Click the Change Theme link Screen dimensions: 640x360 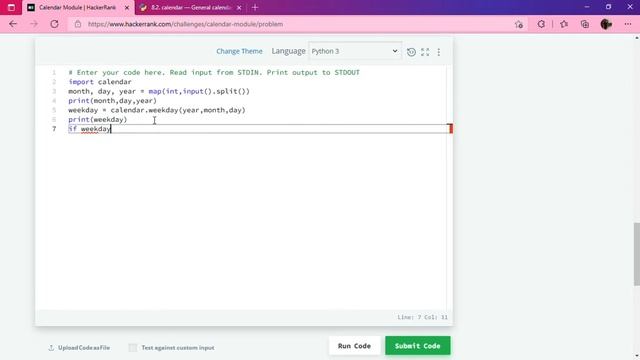tap(239, 51)
